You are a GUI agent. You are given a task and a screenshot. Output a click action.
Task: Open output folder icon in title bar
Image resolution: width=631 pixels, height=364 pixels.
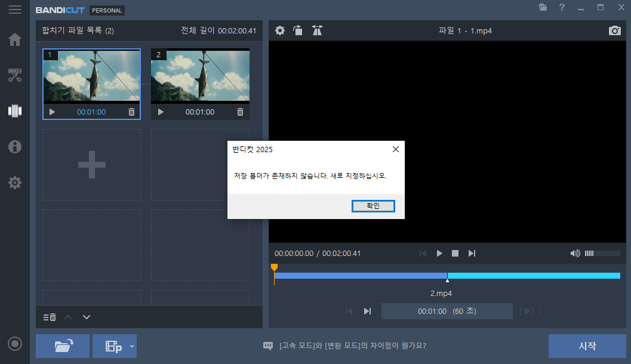click(543, 7)
